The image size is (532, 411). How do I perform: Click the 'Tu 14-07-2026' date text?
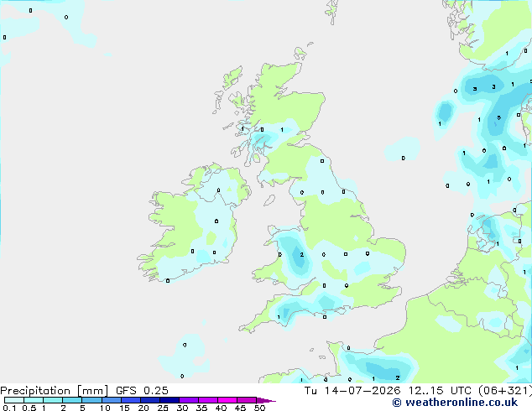point(352,391)
